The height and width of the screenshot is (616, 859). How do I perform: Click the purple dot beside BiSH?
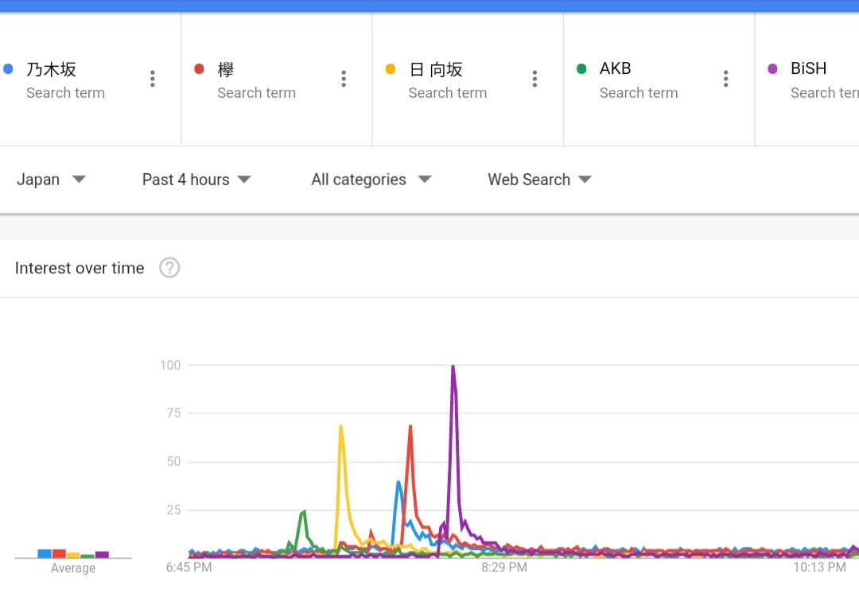coord(772,69)
